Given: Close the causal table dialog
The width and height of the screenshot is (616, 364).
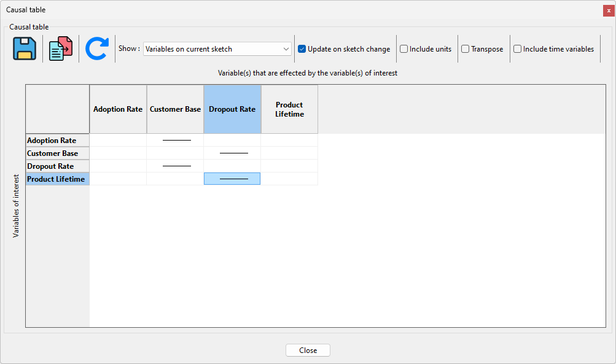Looking at the screenshot, I should [x=308, y=350].
